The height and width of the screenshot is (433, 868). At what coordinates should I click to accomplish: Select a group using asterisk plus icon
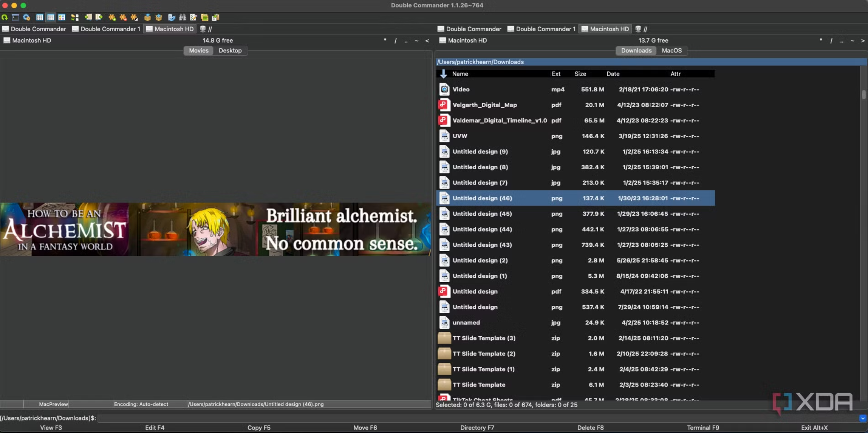click(112, 17)
